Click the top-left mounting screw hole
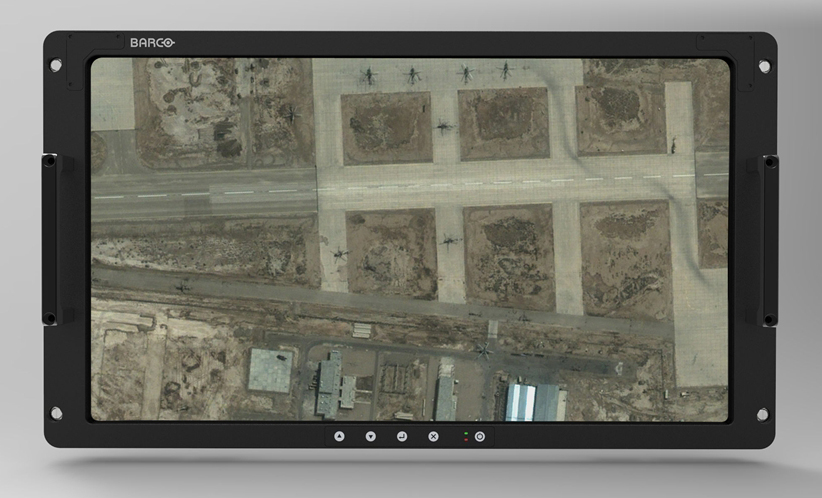822x498 pixels. [x=56, y=66]
